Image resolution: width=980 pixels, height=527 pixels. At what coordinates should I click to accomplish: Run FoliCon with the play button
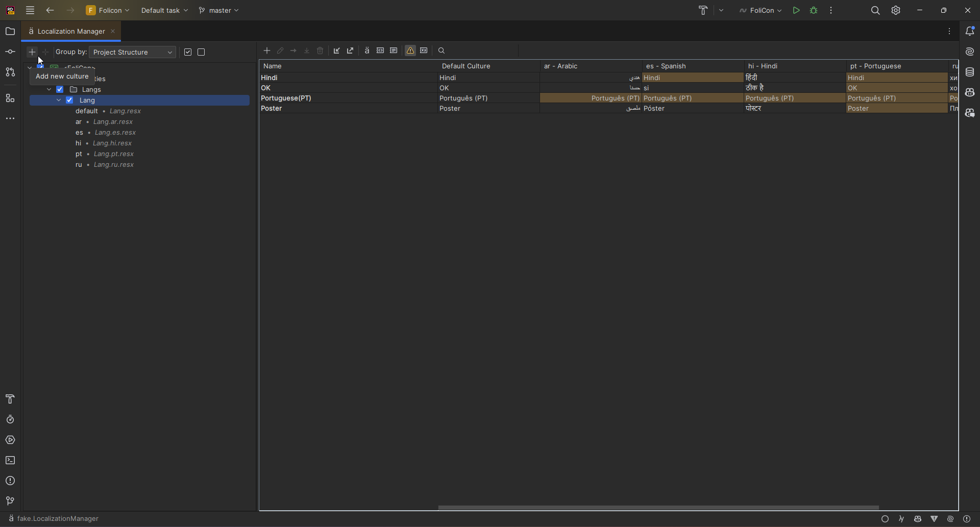(x=796, y=10)
